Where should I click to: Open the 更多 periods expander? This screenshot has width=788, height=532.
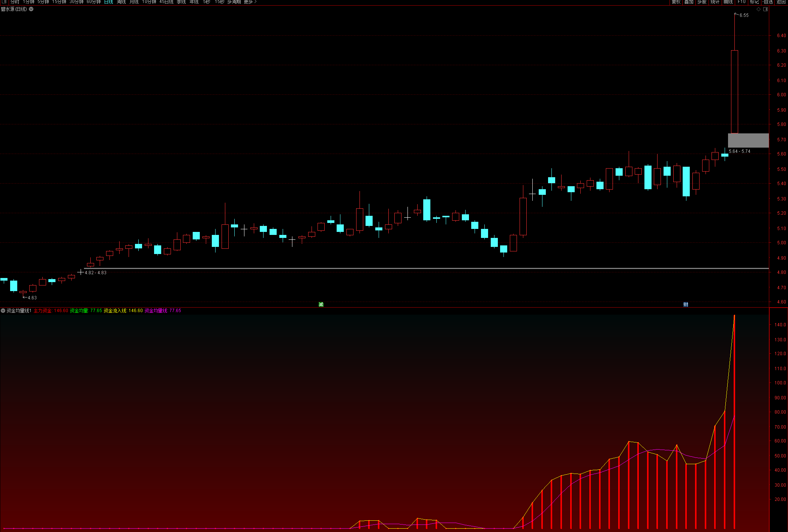pyautogui.click(x=250, y=2)
